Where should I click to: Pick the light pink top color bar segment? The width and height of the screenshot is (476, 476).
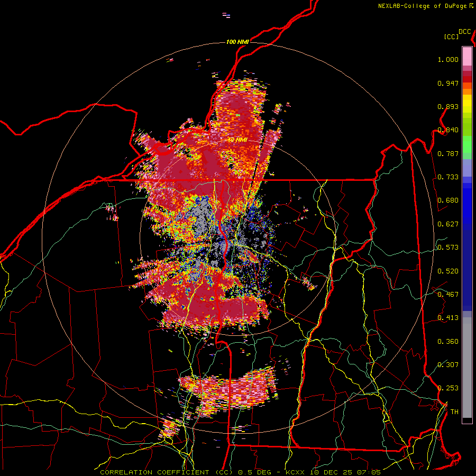pos(467,56)
